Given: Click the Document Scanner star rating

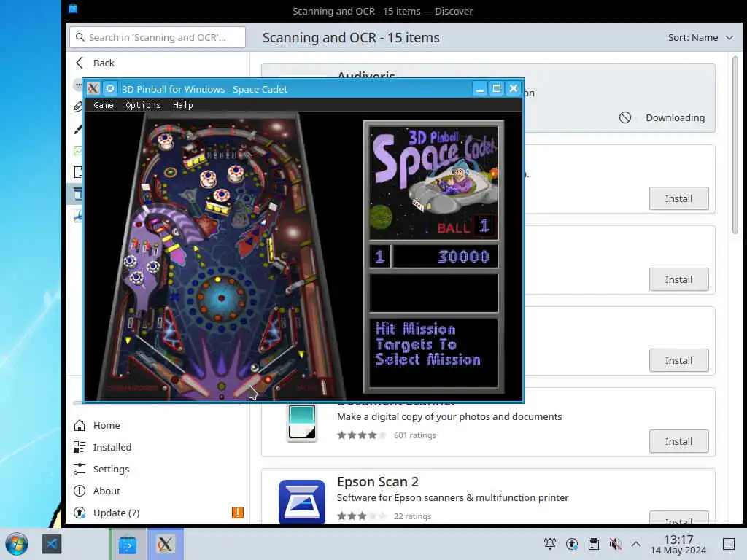Looking at the screenshot, I should click(x=362, y=435).
